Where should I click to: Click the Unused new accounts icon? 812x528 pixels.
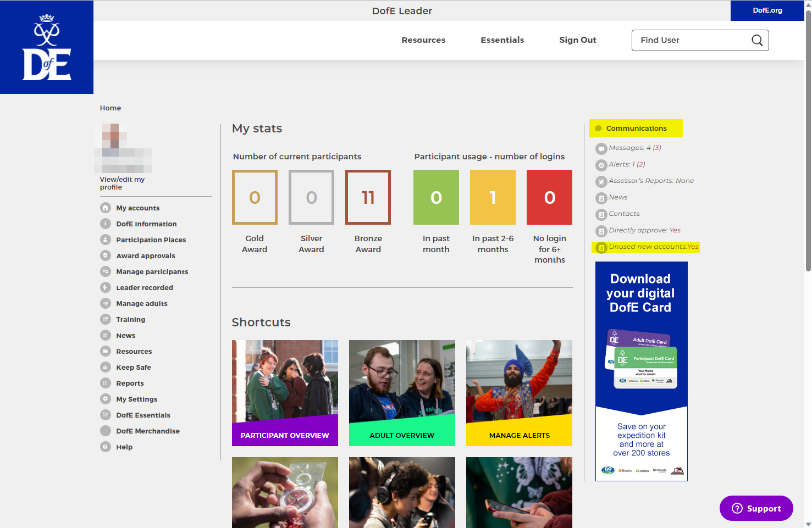(601, 248)
